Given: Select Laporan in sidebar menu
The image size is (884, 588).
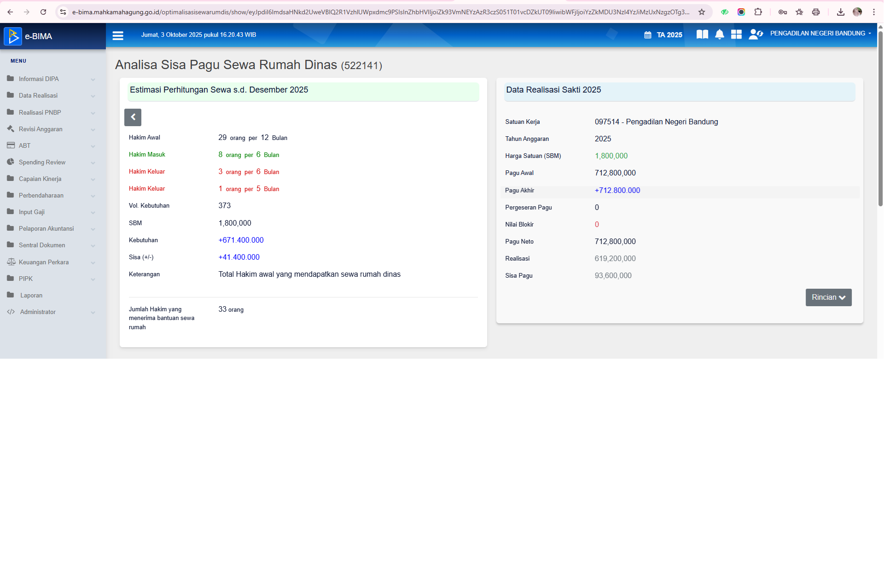Looking at the screenshot, I should click(31, 296).
